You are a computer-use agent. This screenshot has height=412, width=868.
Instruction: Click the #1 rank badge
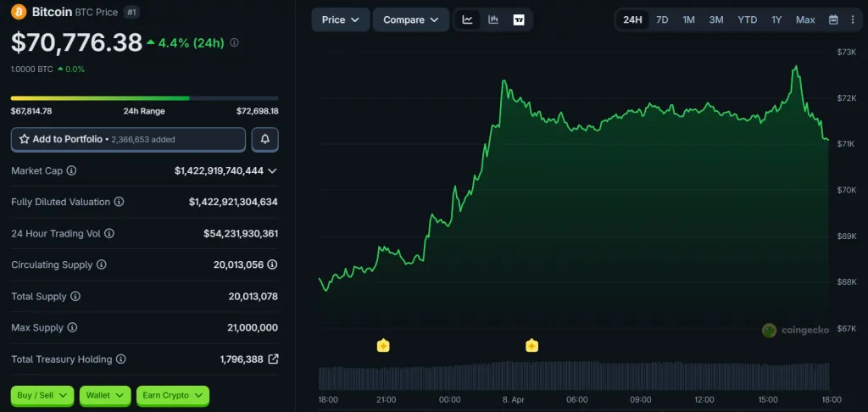[131, 12]
